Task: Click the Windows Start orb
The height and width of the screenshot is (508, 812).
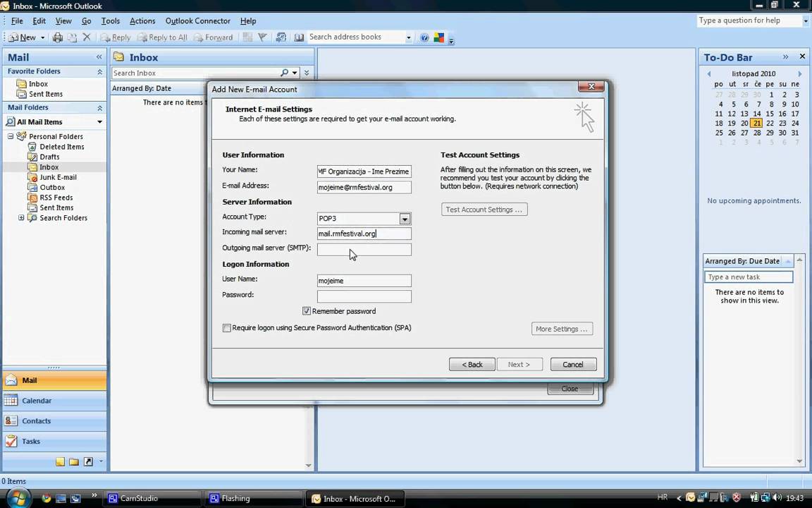Action: 18,498
